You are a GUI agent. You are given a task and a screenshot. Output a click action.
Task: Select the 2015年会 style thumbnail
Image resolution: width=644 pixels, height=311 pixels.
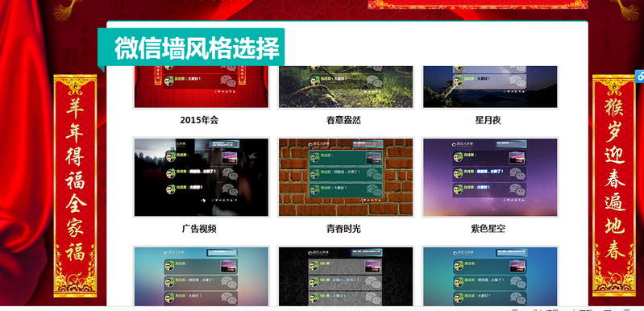[x=201, y=87]
